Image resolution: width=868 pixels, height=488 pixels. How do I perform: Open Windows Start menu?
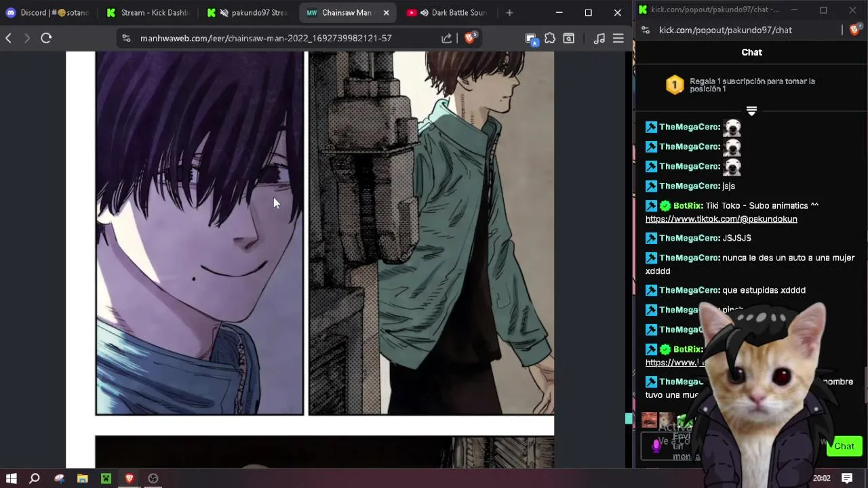(x=11, y=479)
